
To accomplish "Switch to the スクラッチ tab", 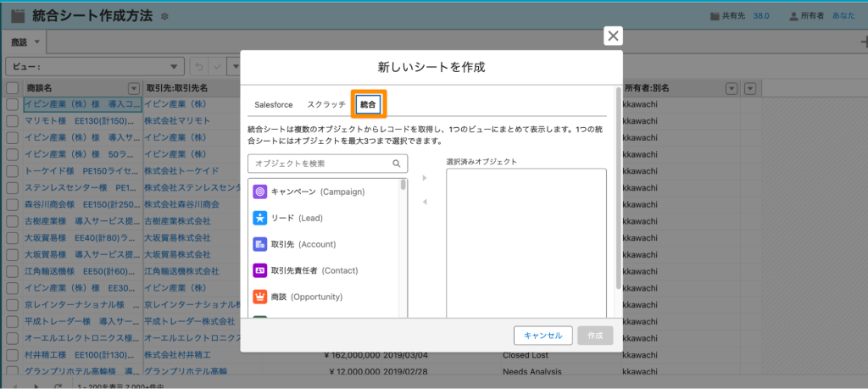I will pyautogui.click(x=326, y=104).
